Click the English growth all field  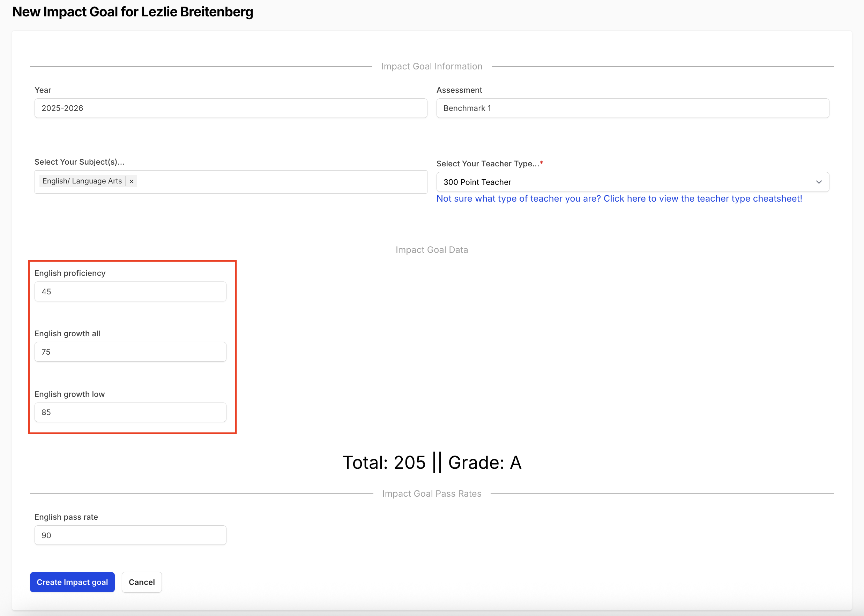130,352
